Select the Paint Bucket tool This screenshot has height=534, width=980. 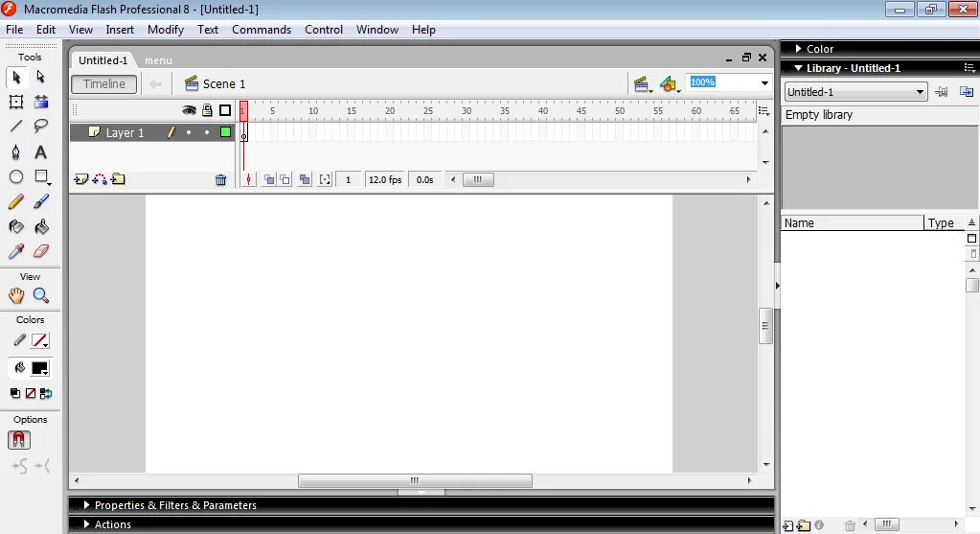coord(41,227)
